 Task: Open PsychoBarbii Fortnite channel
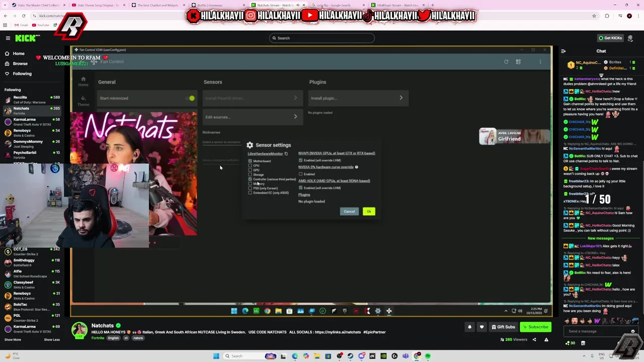pyautogui.click(x=31, y=155)
